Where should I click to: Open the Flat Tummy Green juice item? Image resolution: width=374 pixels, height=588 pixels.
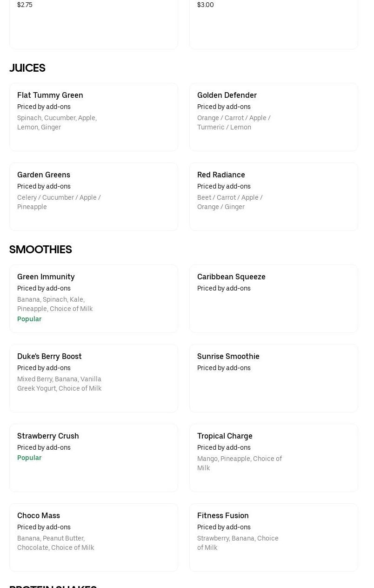[x=93, y=116]
